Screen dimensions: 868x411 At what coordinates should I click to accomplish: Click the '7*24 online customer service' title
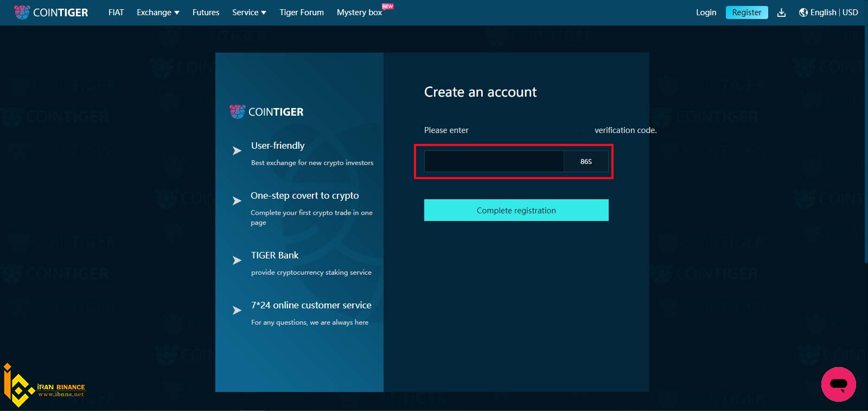point(311,305)
